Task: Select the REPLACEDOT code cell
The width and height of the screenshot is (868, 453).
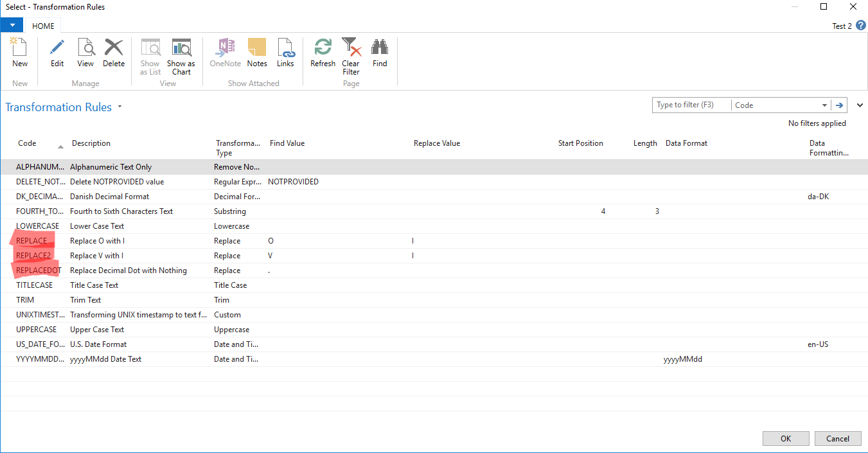Action: [x=39, y=271]
